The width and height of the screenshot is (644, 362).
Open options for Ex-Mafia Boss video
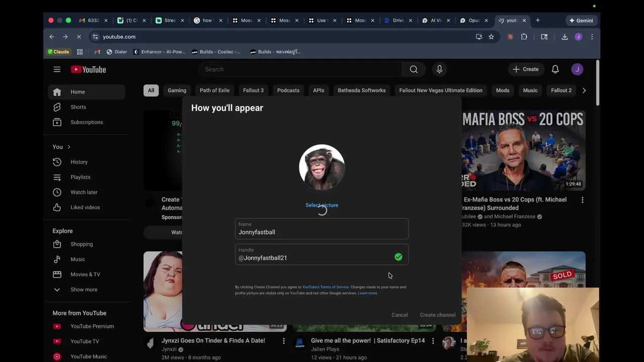pyautogui.click(x=582, y=200)
